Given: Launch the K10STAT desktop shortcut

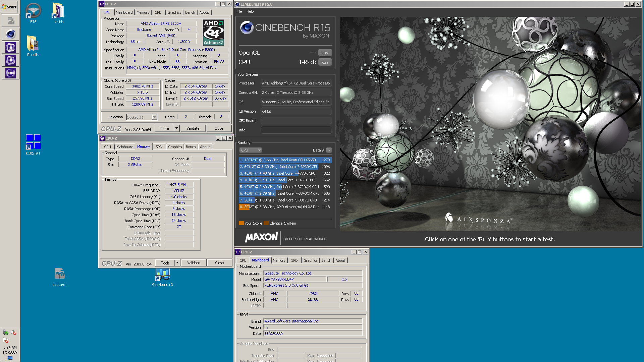Looking at the screenshot, I should point(33,144).
